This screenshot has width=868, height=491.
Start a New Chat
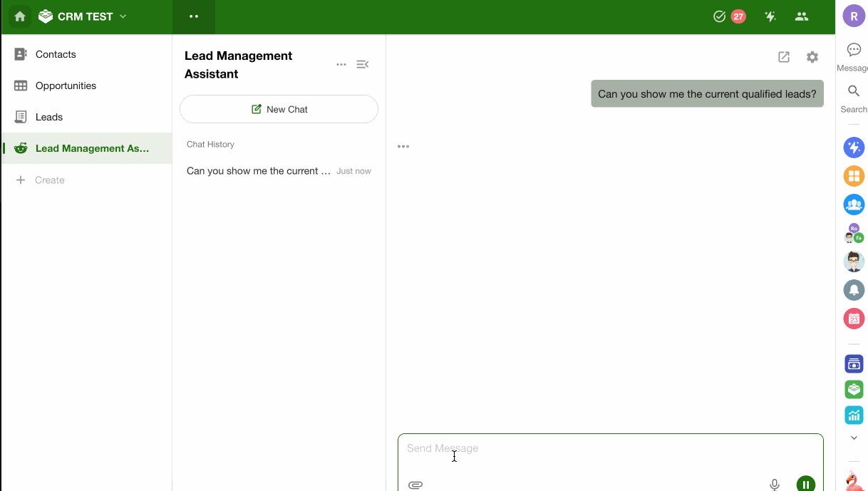pyautogui.click(x=279, y=109)
